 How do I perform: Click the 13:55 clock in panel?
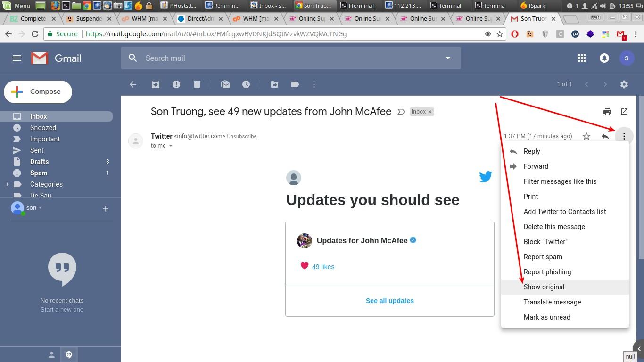tap(626, 6)
